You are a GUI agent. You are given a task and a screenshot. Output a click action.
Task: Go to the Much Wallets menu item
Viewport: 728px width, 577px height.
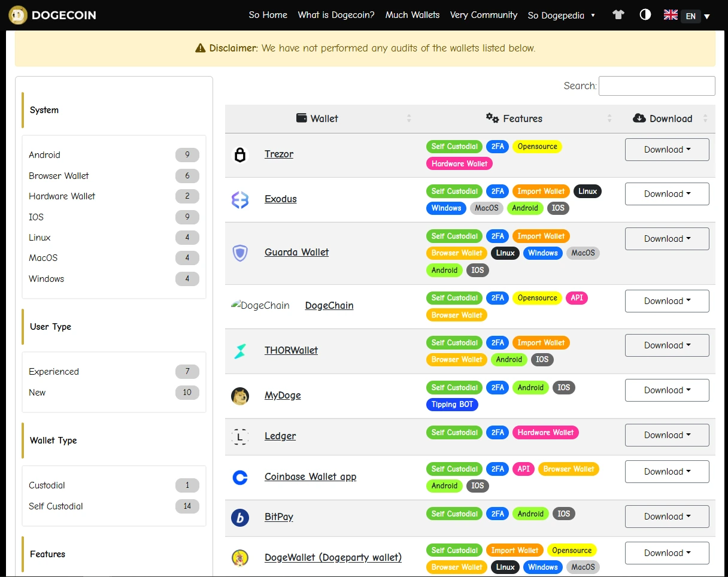tap(412, 15)
